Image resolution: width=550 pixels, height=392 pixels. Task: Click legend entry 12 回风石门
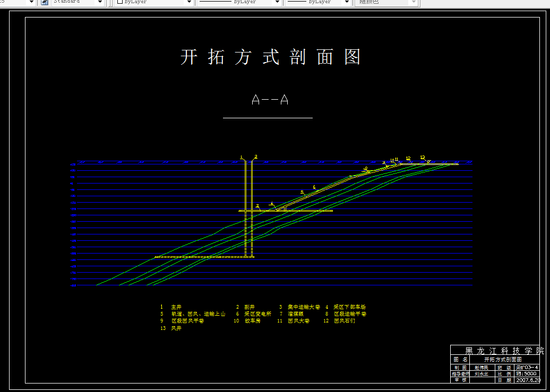coord(339,321)
